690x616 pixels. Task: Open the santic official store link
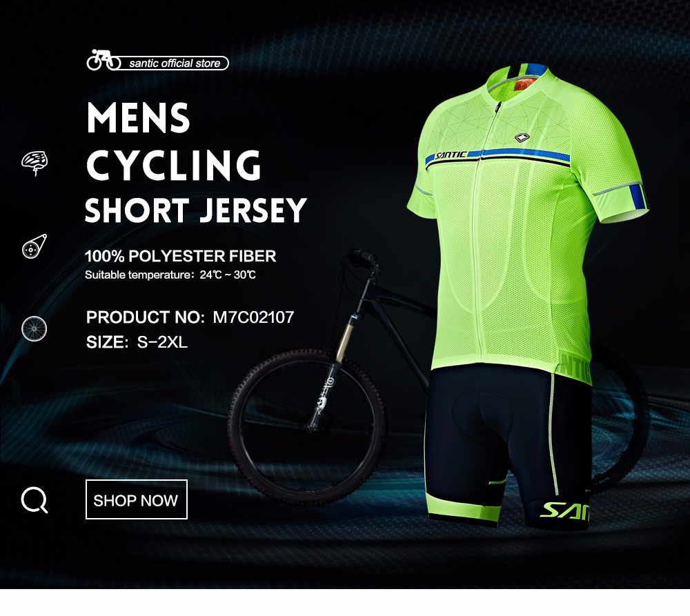(x=175, y=63)
